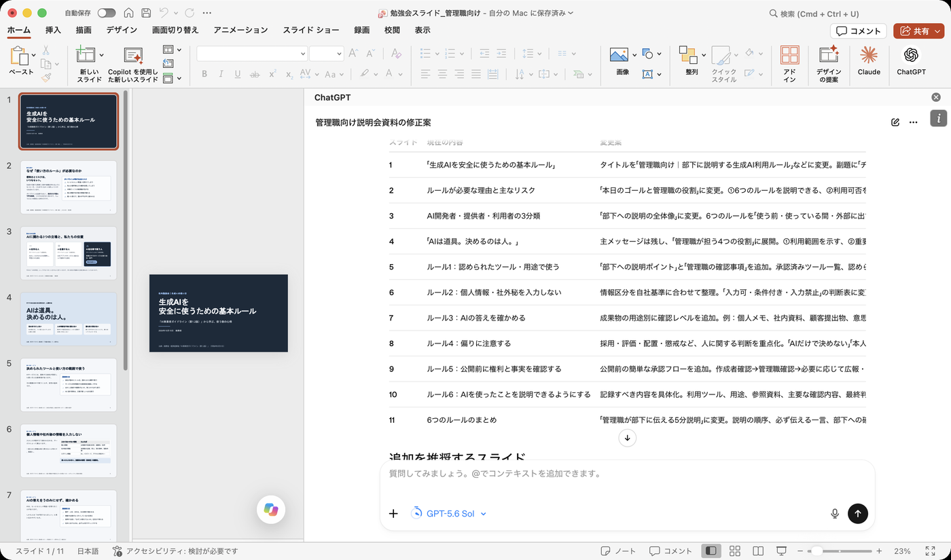Image resolution: width=951 pixels, height=560 pixels.
Task: Show the info panel with the i icon
Action: 939,118
